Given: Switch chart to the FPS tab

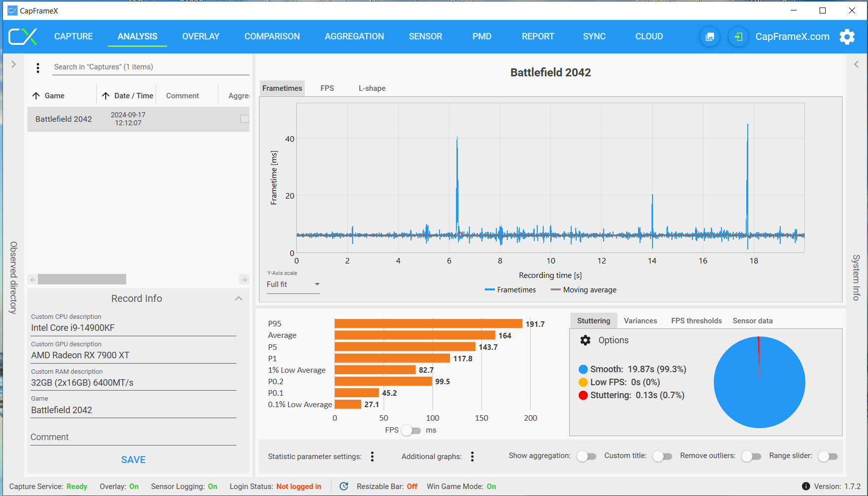Looking at the screenshot, I should [x=327, y=88].
